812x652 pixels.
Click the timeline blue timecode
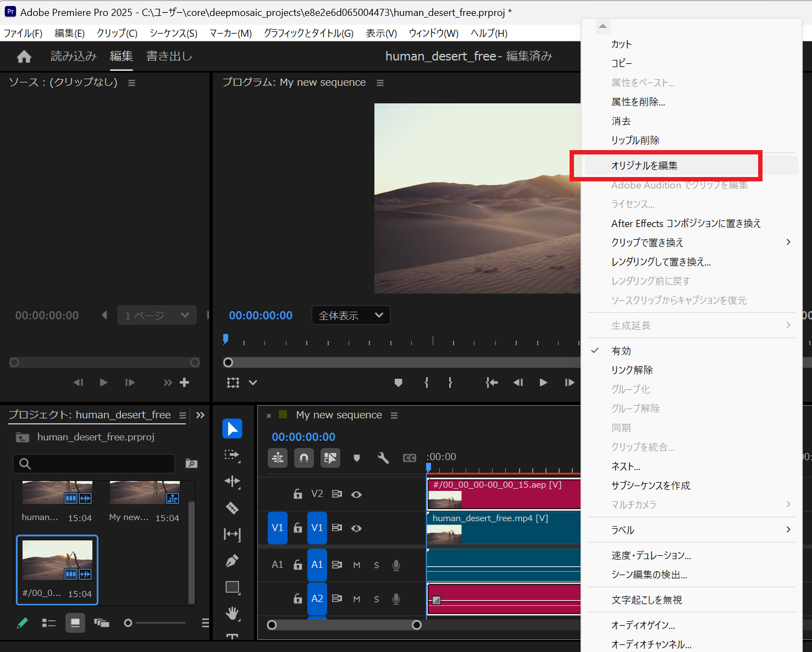[303, 437]
